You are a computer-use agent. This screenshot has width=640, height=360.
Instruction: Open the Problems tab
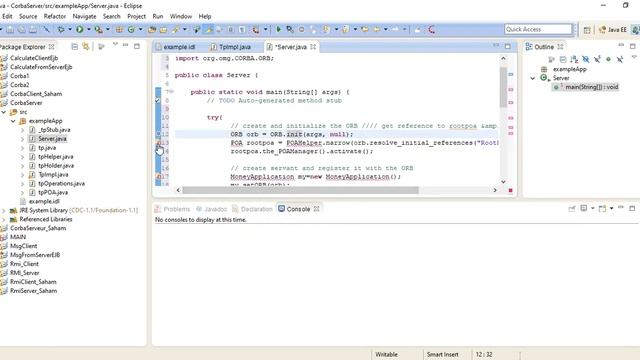coord(172,209)
